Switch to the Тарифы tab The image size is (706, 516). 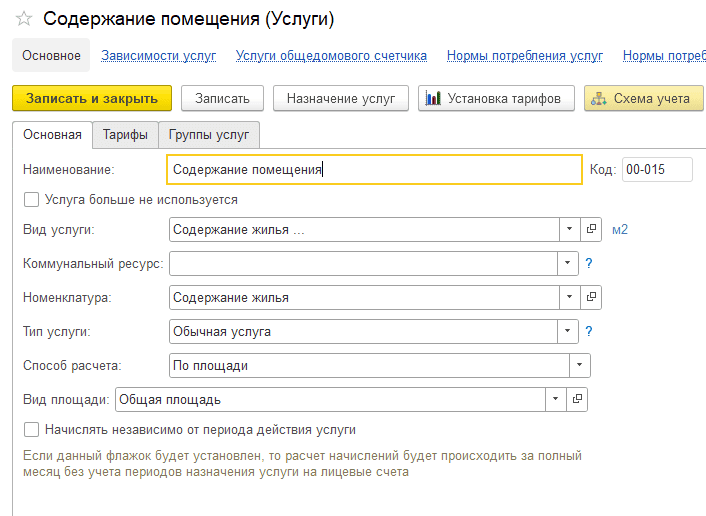tap(125, 135)
